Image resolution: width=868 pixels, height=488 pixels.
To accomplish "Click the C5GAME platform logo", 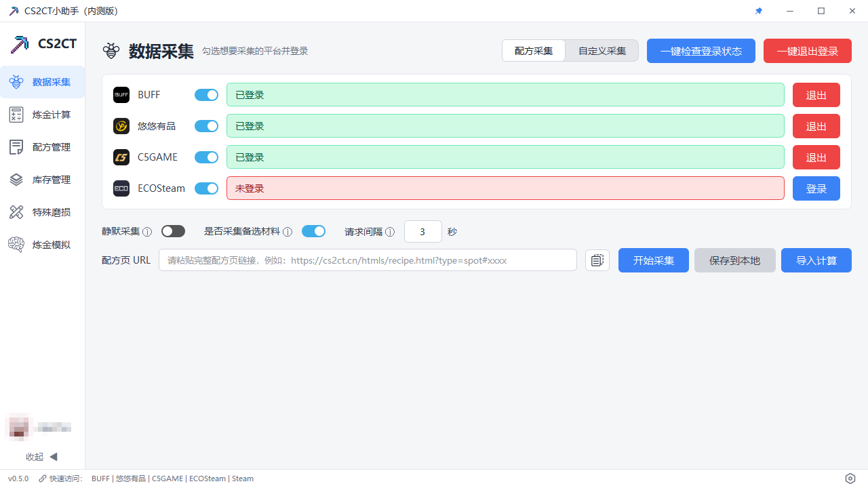I will [x=121, y=157].
